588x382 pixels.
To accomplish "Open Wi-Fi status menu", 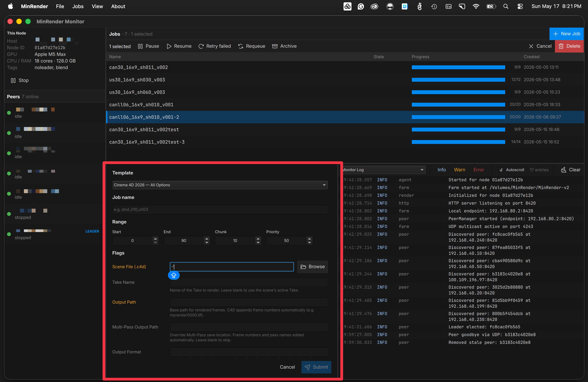I will pyautogui.click(x=476, y=6).
